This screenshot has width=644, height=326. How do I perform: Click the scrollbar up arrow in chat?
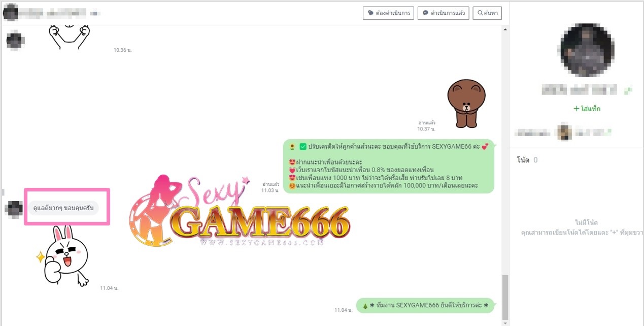(x=504, y=29)
